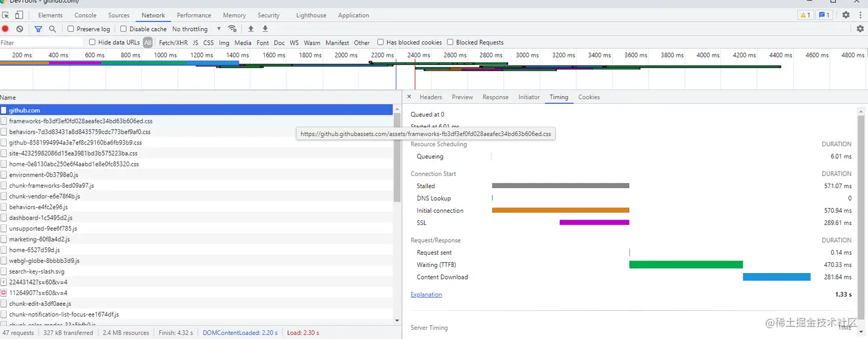The height and width of the screenshot is (339, 868).
Task: Show the Headers tab of the request
Action: click(x=431, y=97)
